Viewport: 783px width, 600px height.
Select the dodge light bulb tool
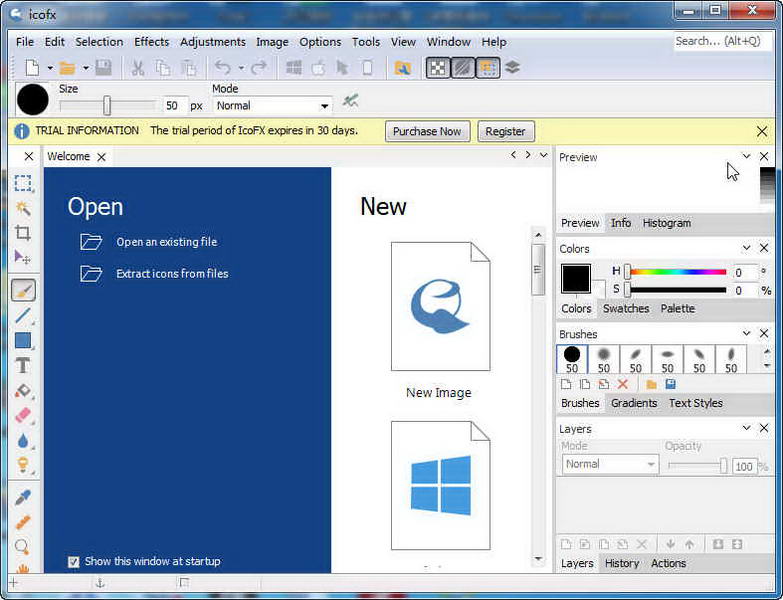[23, 465]
